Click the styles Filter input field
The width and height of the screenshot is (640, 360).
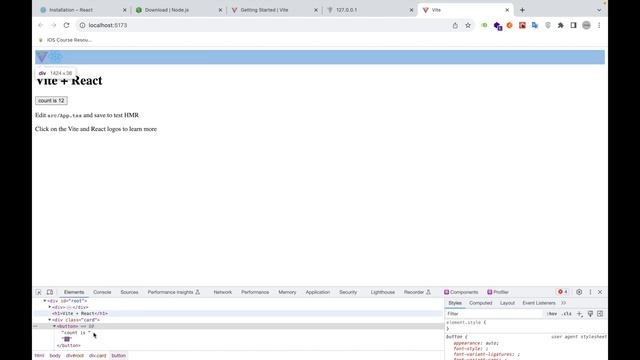click(494, 314)
